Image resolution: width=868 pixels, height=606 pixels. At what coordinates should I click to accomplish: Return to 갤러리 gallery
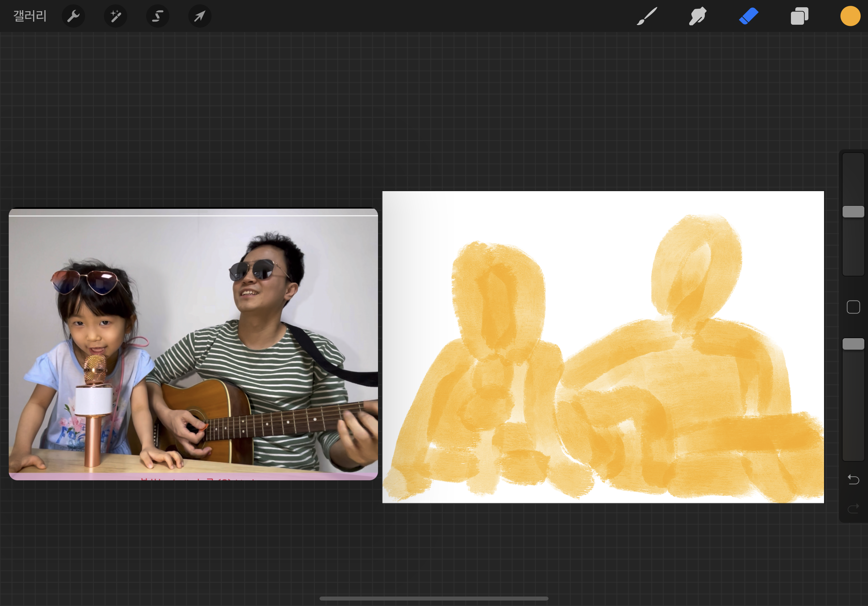30,16
